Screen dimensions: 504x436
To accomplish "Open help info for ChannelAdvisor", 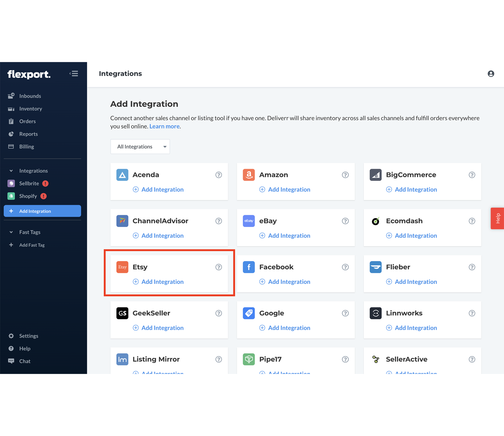I will pyautogui.click(x=219, y=221).
